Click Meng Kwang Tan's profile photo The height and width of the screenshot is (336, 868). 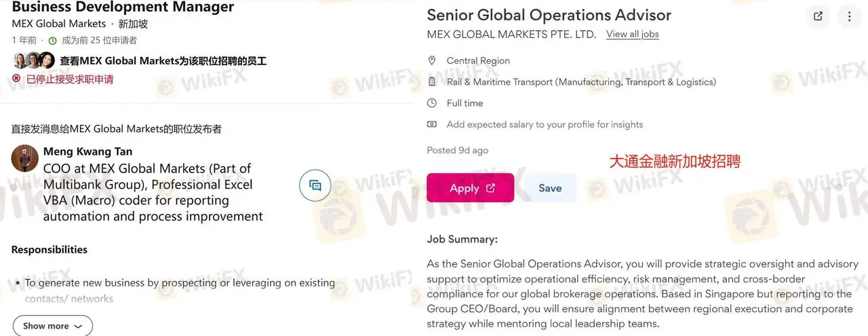[x=25, y=158]
